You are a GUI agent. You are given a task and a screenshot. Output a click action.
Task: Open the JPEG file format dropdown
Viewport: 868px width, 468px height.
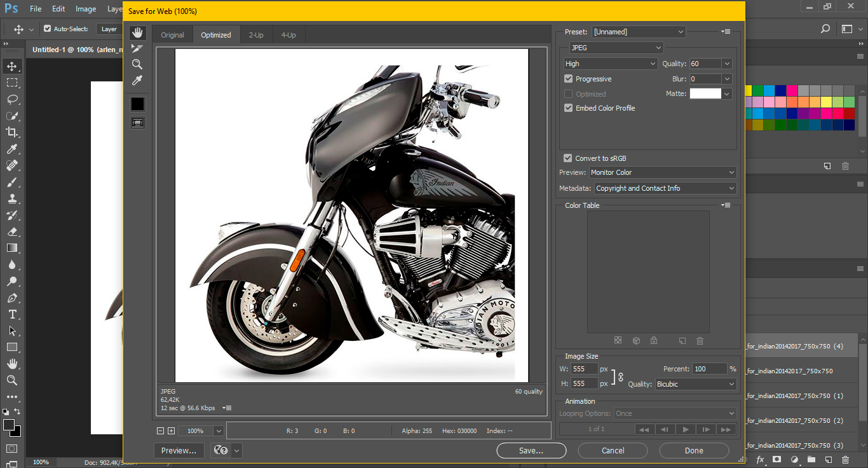pos(616,48)
